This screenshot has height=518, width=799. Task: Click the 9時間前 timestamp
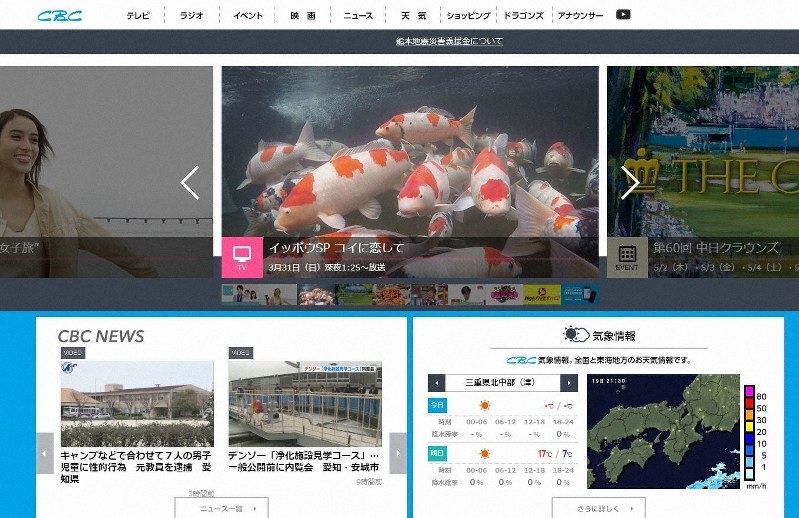369,481
